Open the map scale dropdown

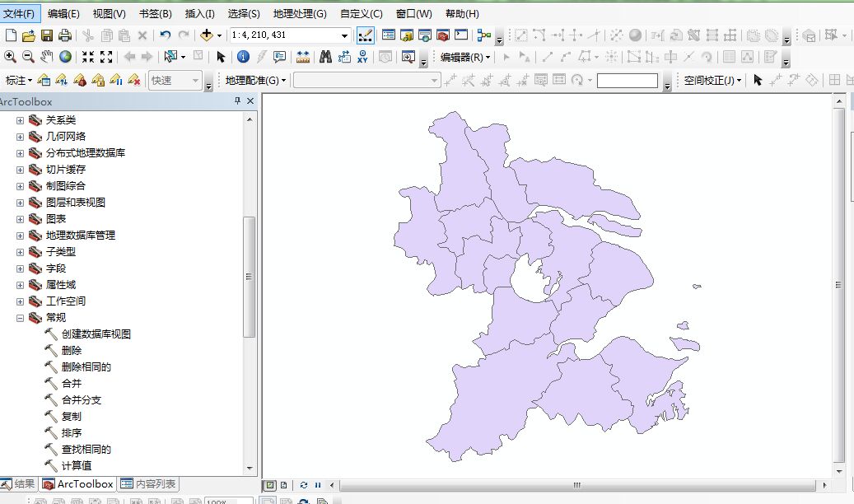[344, 35]
